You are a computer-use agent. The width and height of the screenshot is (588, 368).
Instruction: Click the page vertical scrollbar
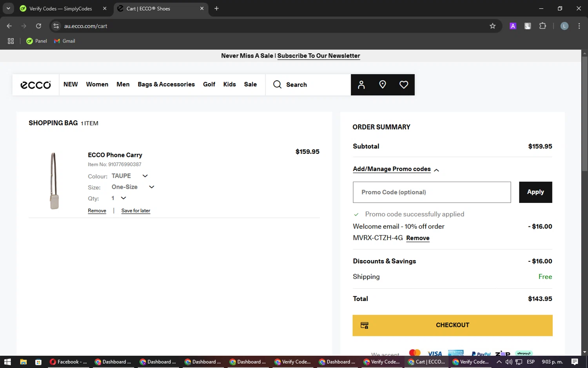pos(584,114)
